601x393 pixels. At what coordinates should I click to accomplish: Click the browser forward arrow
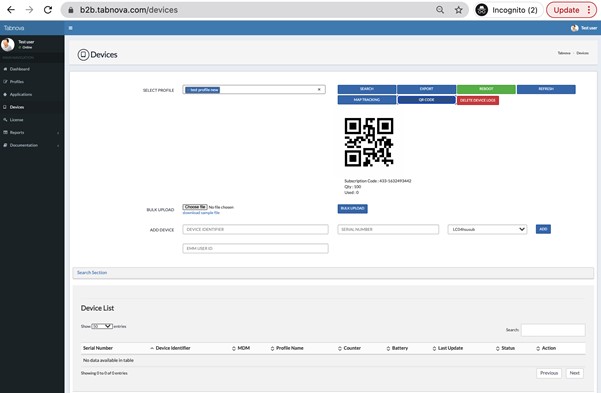pyautogui.click(x=29, y=10)
